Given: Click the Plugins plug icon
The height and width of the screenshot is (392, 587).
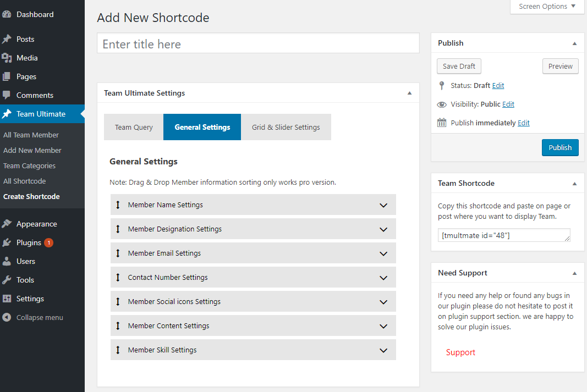Looking at the screenshot, I should click(7, 242).
